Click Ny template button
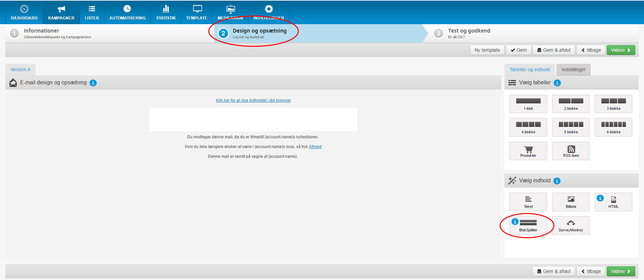 pyautogui.click(x=487, y=50)
